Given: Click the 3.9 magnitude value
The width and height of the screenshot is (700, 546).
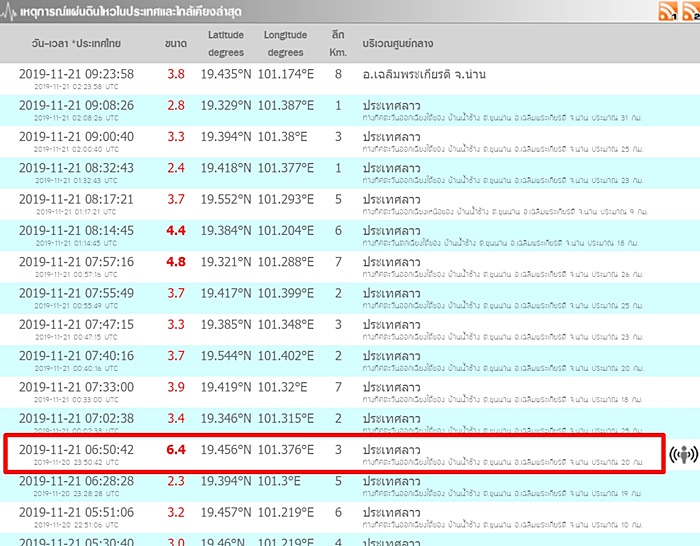Looking at the screenshot, I should pos(176,387).
